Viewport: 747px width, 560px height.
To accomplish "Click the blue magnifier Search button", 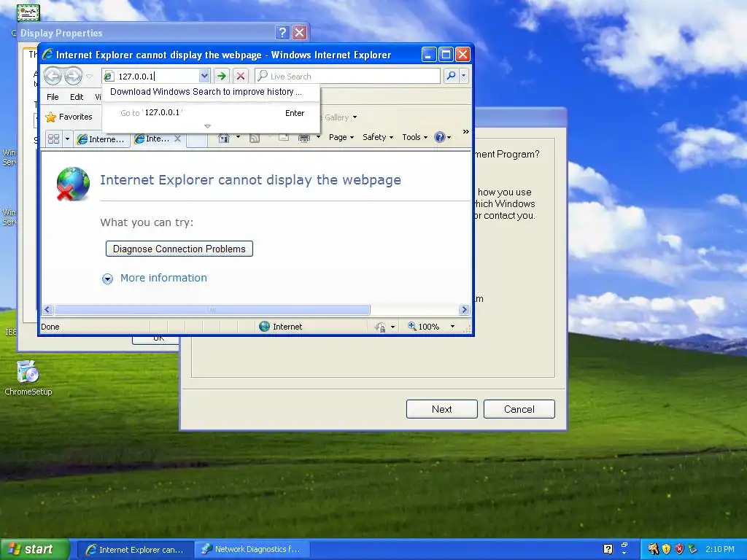I will (x=451, y=76).
